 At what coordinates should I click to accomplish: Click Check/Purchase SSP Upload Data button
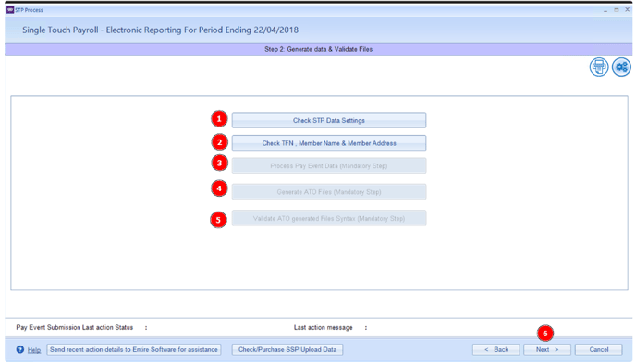pos(287,349)
